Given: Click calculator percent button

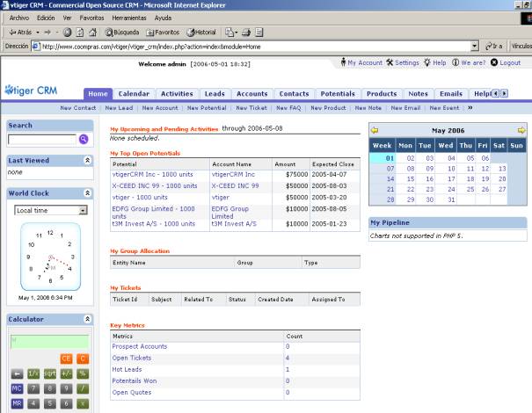Looking at the screenshot, I should tap(83, 374).
